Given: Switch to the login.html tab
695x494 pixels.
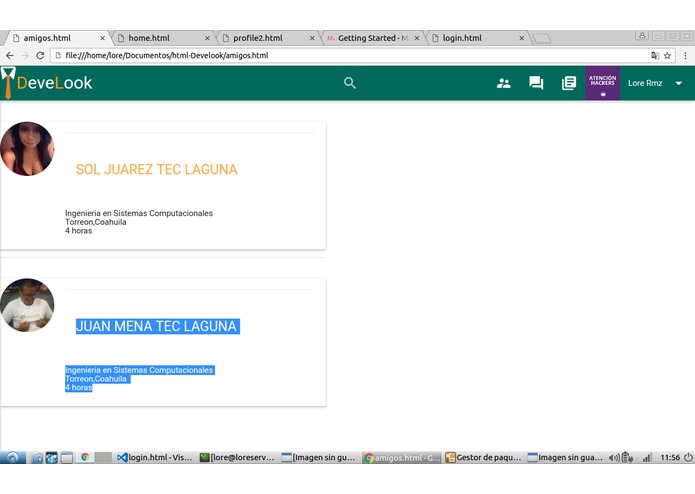Looking at the screenshot, I should click(x=477, y=38).
